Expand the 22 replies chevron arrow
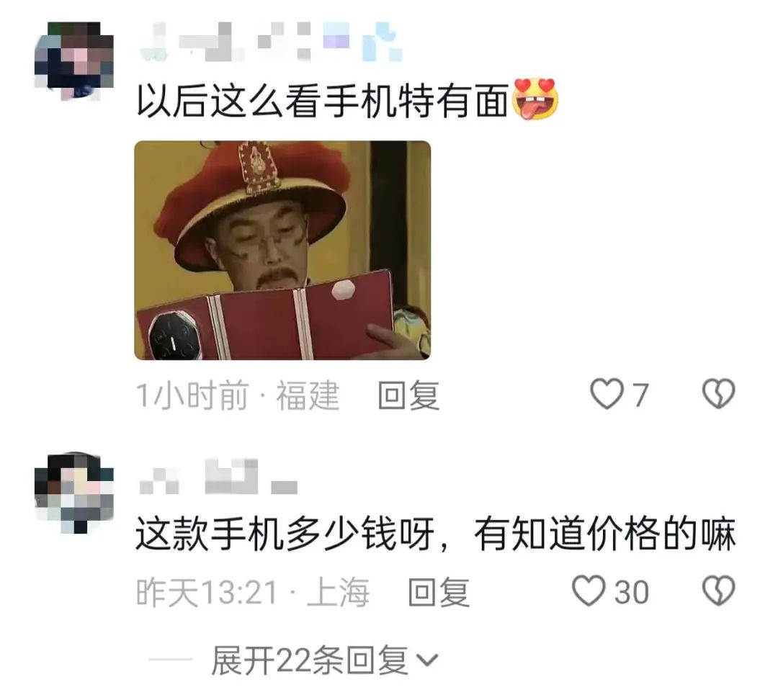Screen dimensions: 778x700 coord(426,660)
